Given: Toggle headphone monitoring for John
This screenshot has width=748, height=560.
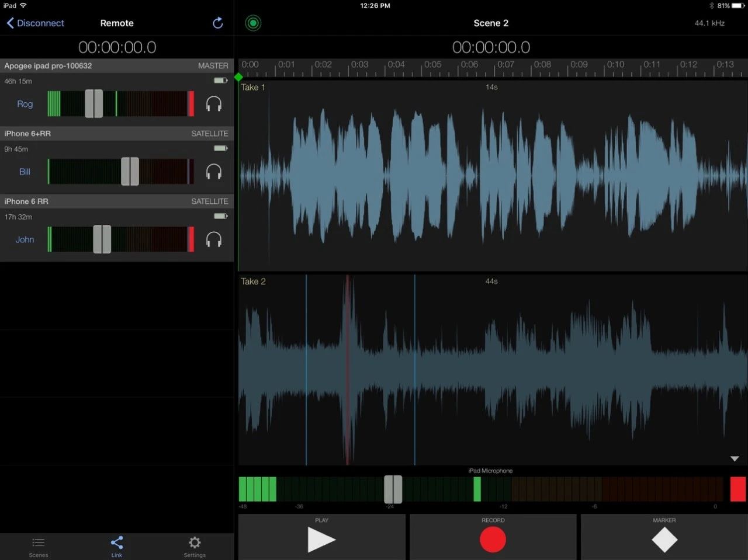Looking at the screenshot, I should (x=214, y=239).
